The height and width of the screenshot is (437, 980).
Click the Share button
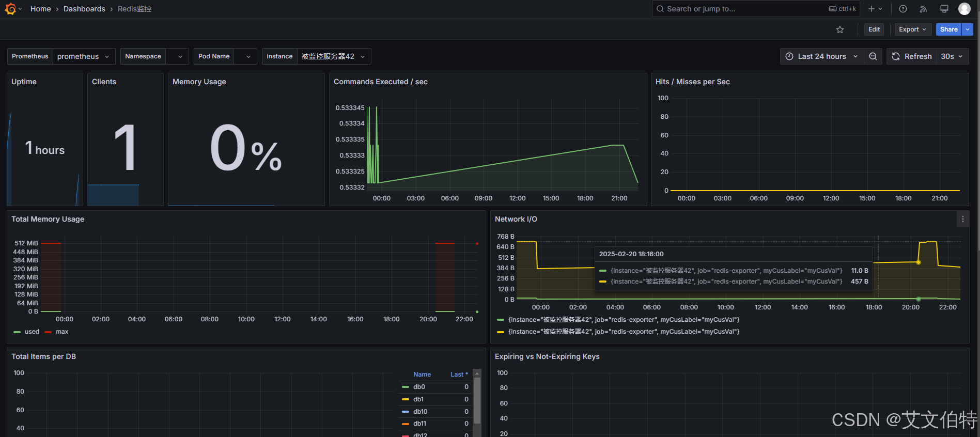coord(948,29)
